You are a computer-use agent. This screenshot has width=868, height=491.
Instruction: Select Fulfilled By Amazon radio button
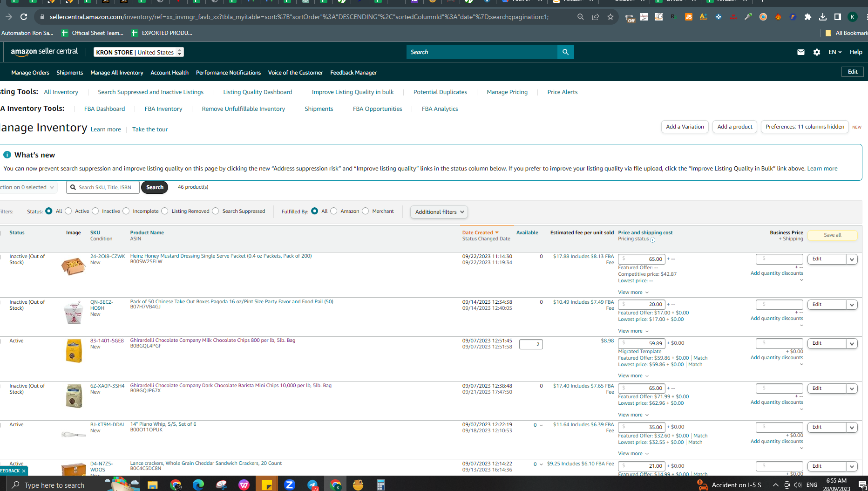(334, 211)
